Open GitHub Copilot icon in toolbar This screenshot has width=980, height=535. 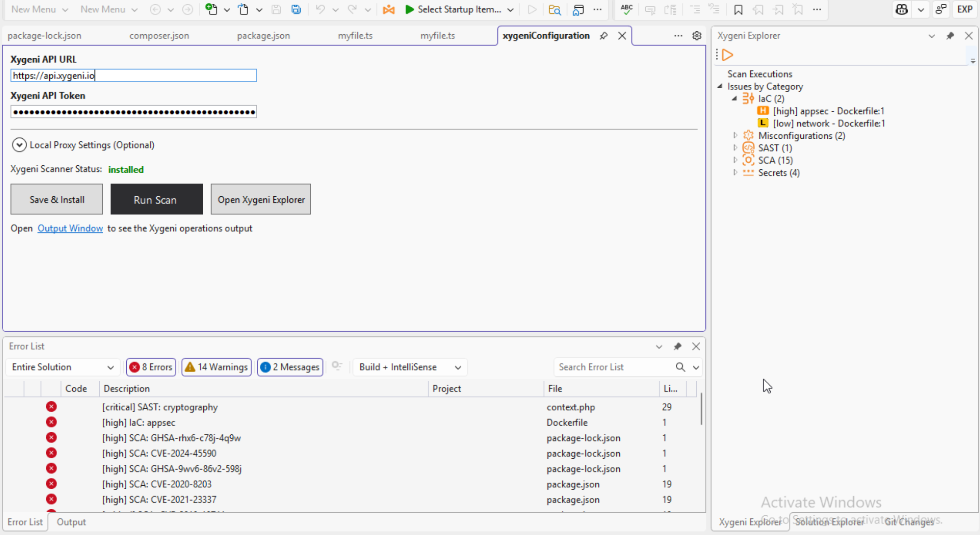(902, 9)
